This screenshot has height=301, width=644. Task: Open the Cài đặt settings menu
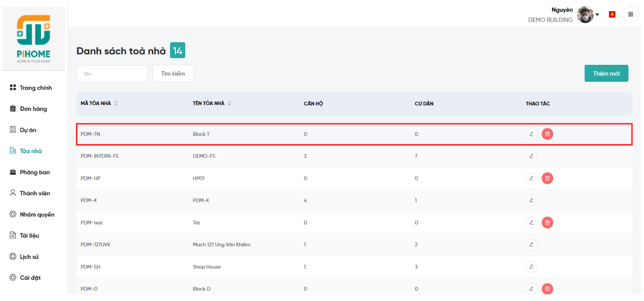[30, 278]
